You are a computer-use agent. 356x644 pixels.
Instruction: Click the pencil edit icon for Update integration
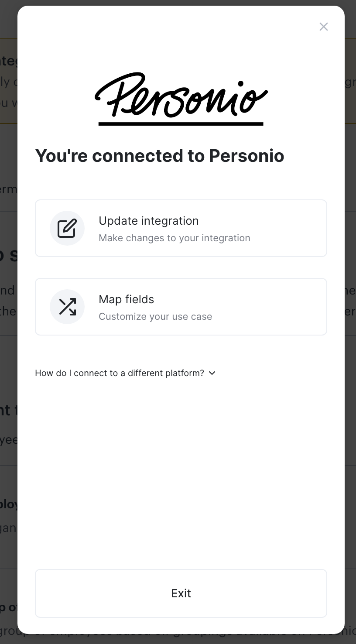tap(67, 228)
